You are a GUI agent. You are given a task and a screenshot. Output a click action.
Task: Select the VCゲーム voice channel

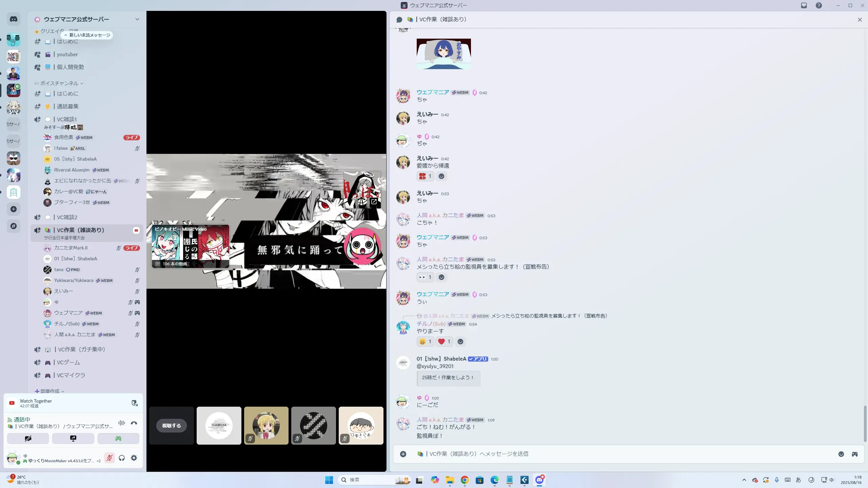coord(68,363)
